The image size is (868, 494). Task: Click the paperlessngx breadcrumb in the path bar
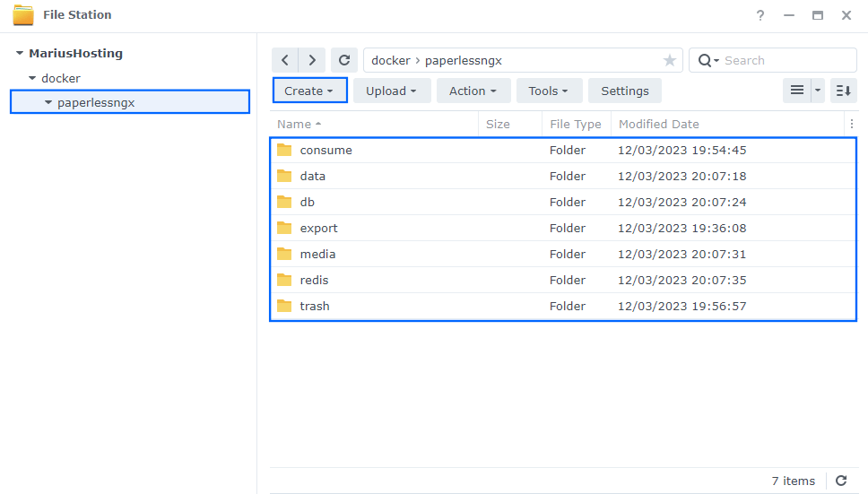pyautogui.click(x=464, y=60)
